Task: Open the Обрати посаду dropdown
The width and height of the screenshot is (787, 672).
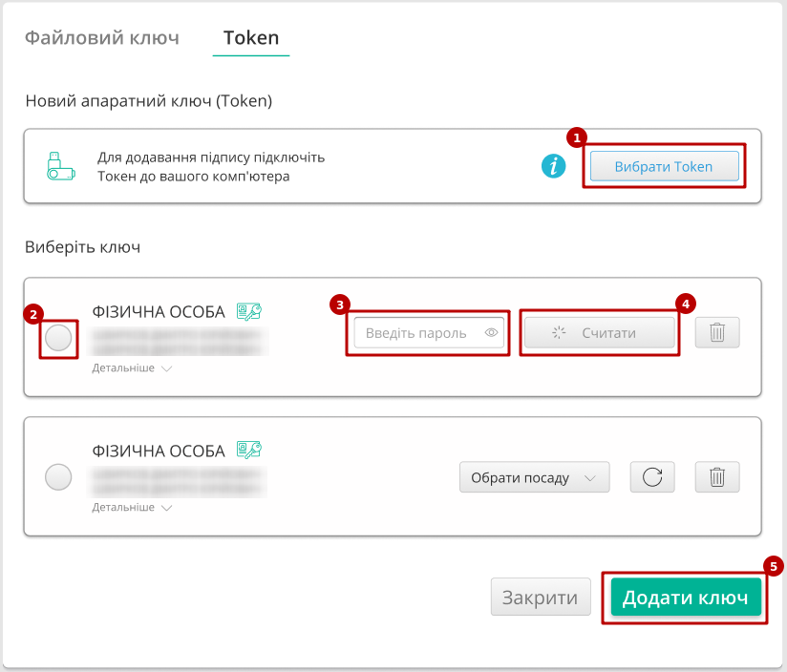Action: 534,477
